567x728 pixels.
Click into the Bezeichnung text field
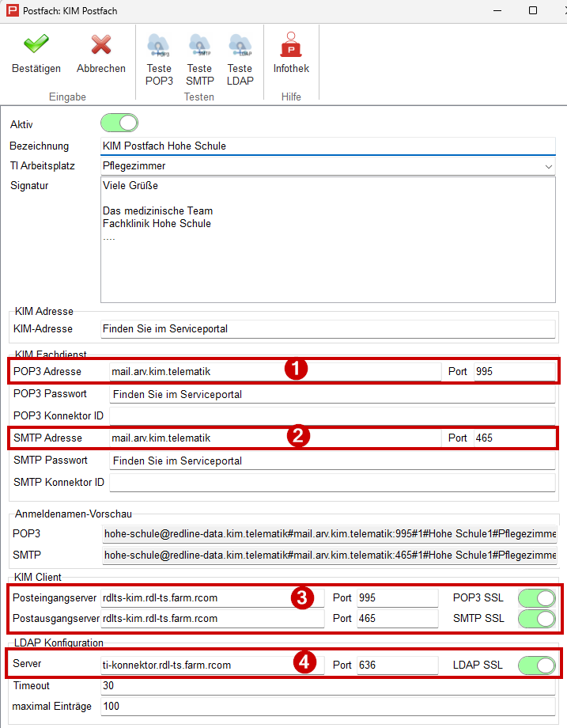(327, 146)
